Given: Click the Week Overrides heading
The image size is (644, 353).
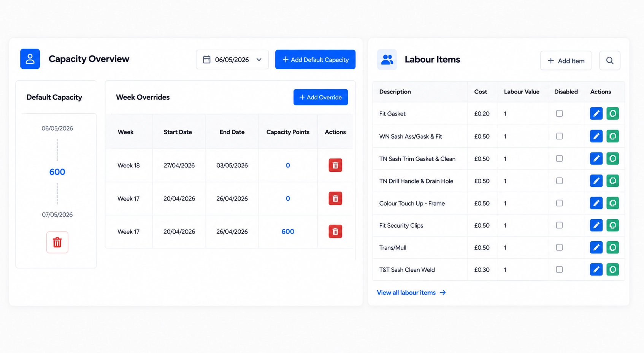Looking at the screenshot, I should coord(143,97).
